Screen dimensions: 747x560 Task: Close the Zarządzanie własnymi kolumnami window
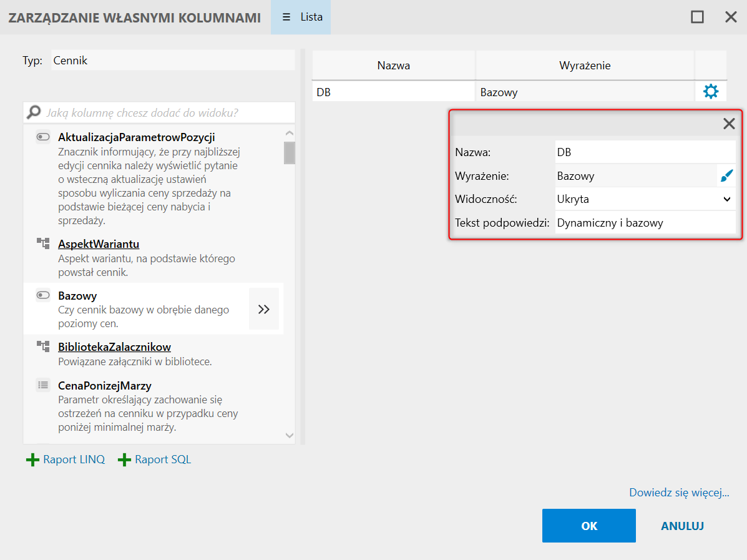[731, 17]
